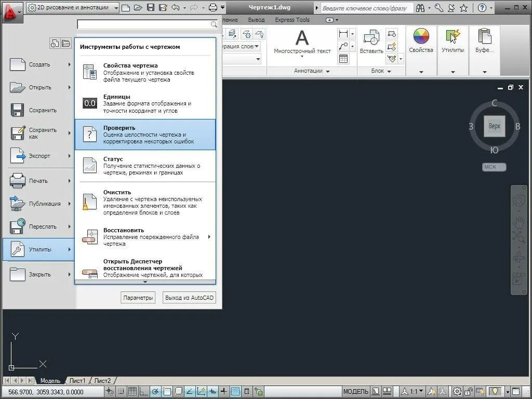The width and height of the screenshot is (532, 399).
Task: Open Drawing Recovery Manager item
Action: (145, 268)
